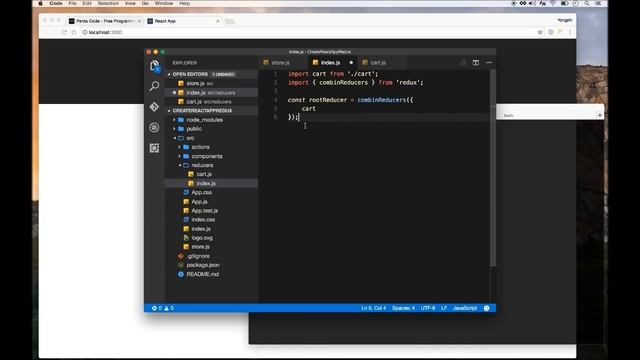Open the Extensions activity bar icon

[154, 148]
